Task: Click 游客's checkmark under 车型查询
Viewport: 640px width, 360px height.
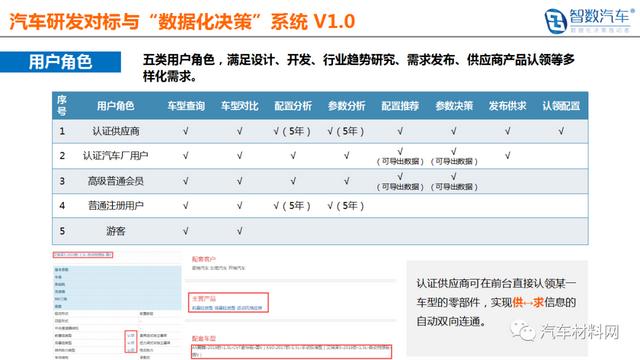Action: pos(186,231)
